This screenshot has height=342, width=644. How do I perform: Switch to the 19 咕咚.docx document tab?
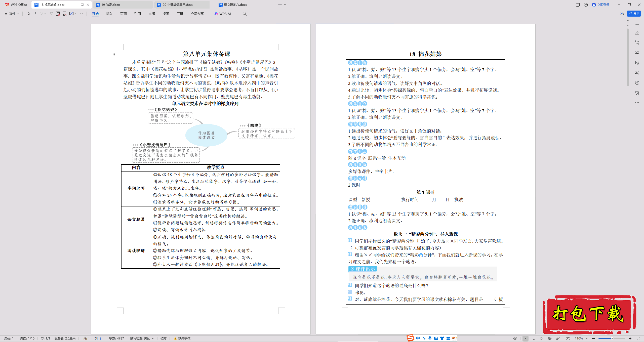[x=123, y=5]
